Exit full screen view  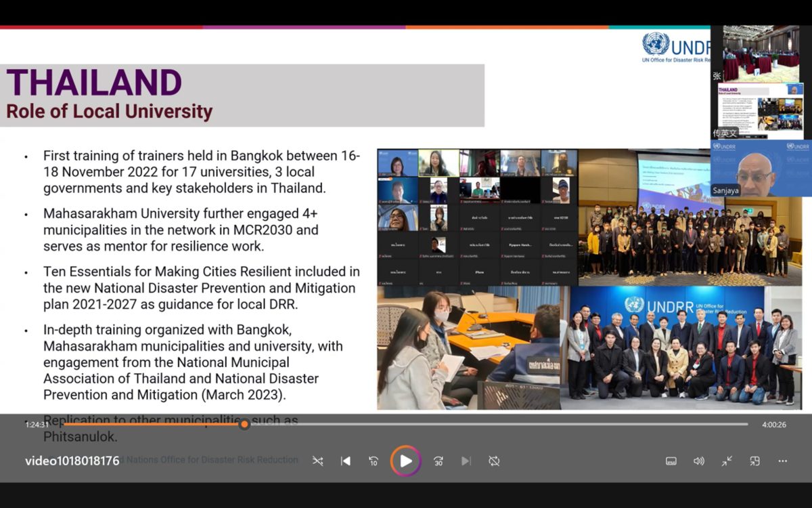[727, 461]
